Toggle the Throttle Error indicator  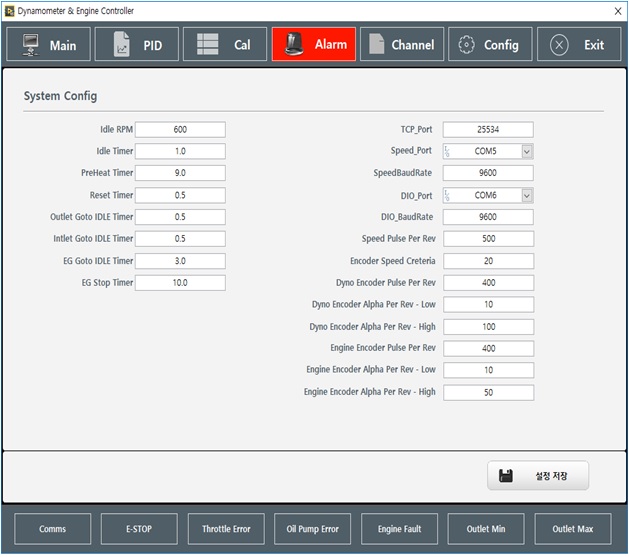pos(226,529)
